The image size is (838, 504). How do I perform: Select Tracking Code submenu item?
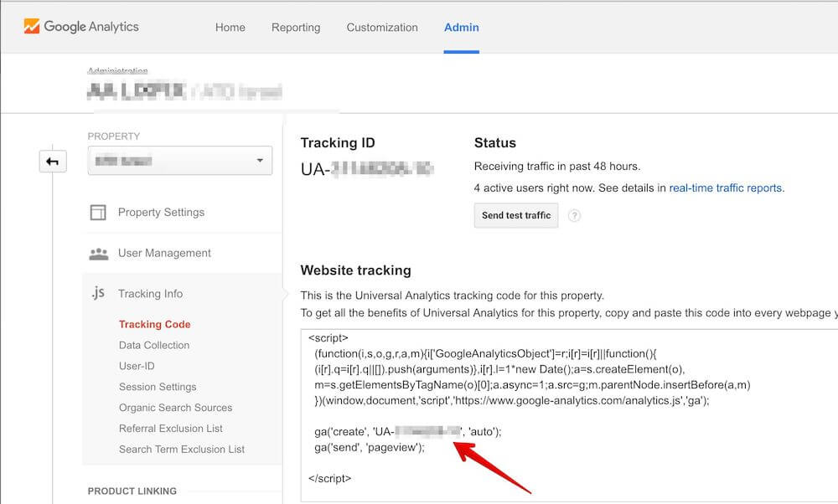click(x=155, y=324)
